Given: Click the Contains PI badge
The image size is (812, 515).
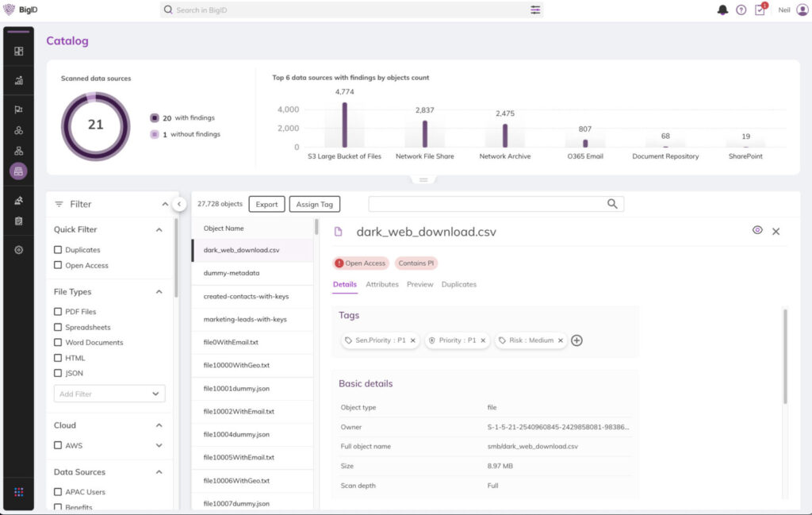Looking at the screenshot, I should (x=416, y=263).
